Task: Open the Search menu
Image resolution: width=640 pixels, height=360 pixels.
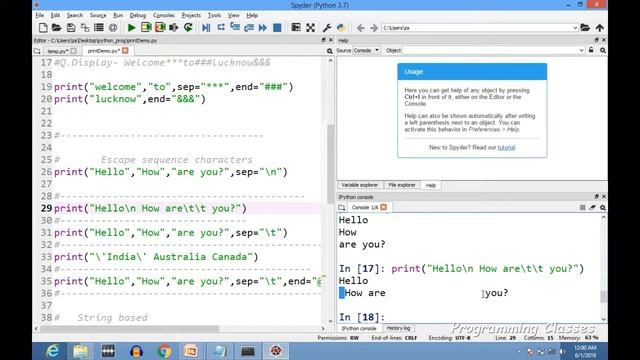Action: coord(75,15)
